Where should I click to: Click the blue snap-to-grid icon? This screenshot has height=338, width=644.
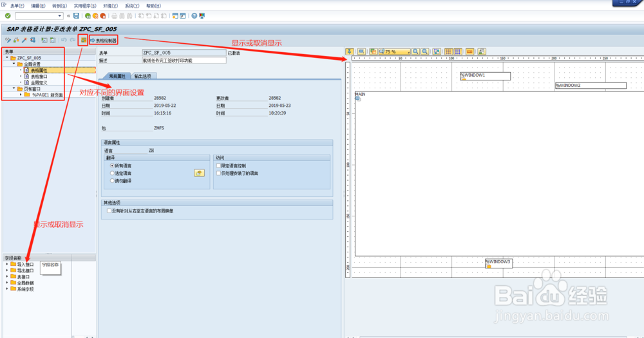457,52
